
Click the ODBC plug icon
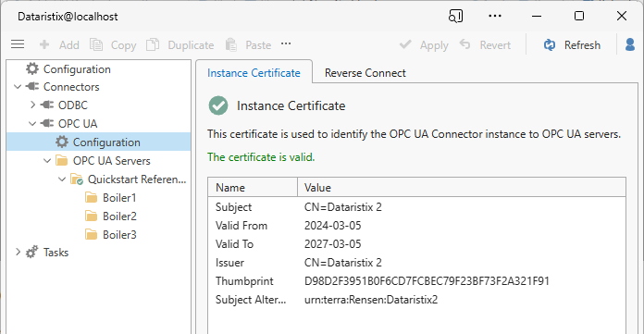47,105
